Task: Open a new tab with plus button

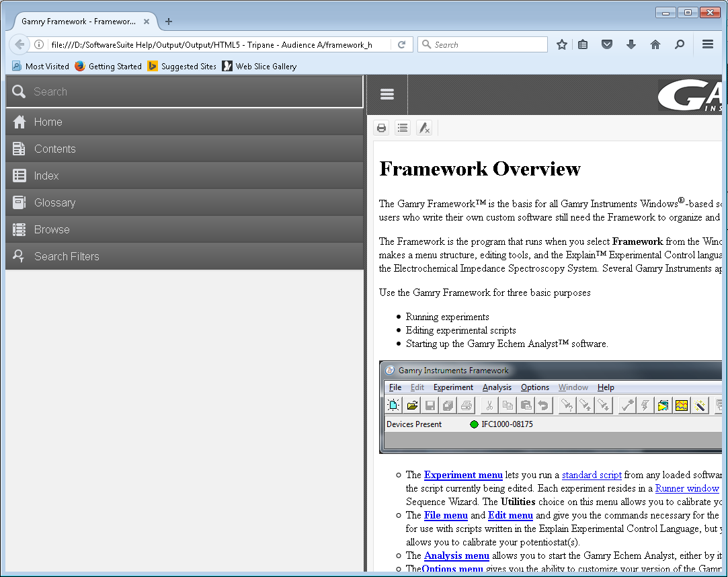Action: point(169,22)
